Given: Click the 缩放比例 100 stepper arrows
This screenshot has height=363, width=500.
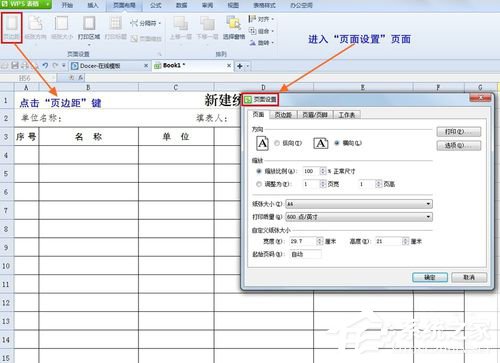Looking at the screenshot, I should [x=322, y=171].
